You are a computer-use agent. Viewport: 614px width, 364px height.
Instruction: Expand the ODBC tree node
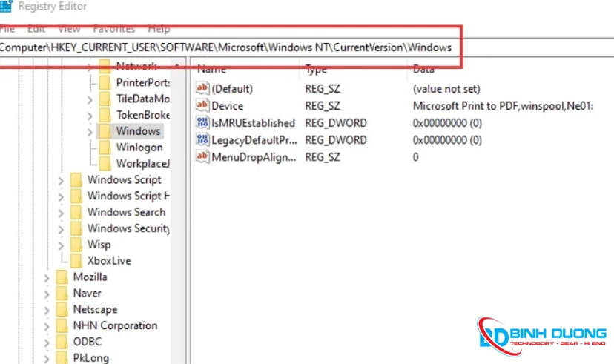pyautogui.click(x=47, y=343)
